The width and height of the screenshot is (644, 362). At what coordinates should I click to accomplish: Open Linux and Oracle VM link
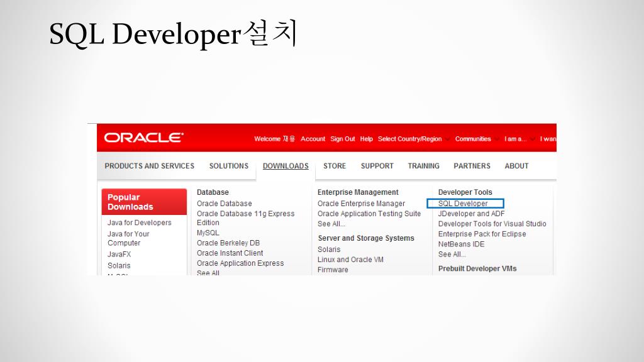tap(350, 260)
